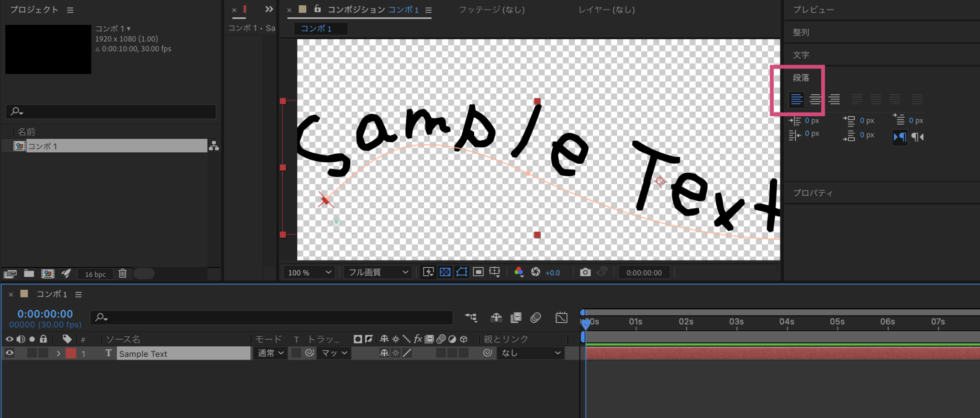Click the snapshot camera icon
Image resolution: width=980 pixels, height=418 pixels.
pos(585,272)
